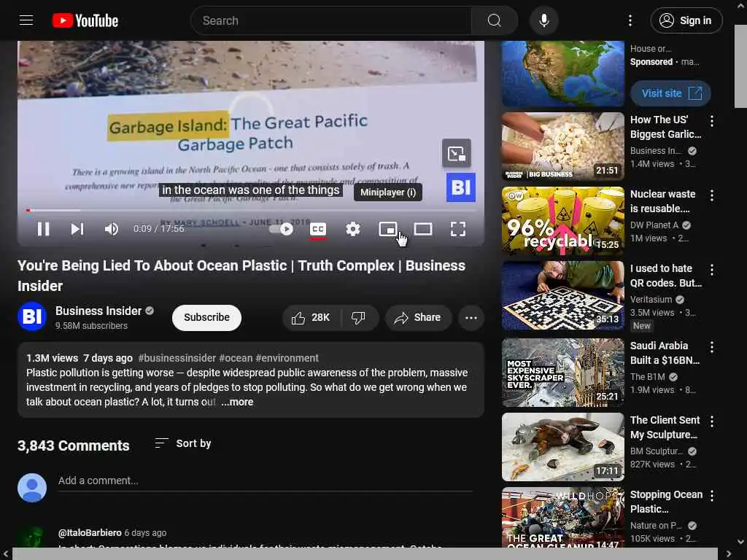Image resolution: width=747 pixels, height=560 pixels.
Task: Open options for Saudi Arabia video
Action: 712,347
